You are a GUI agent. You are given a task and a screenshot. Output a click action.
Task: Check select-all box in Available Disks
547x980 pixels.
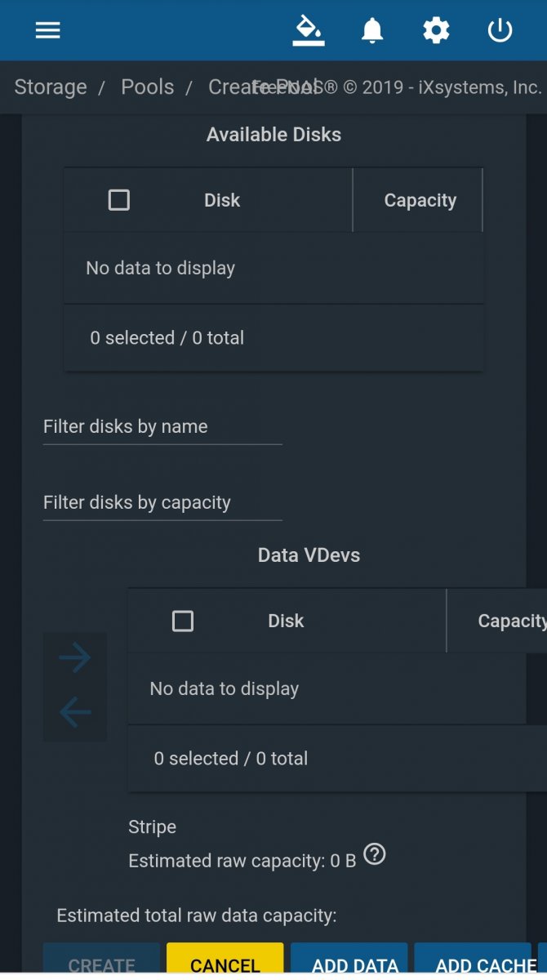[119, 200]
